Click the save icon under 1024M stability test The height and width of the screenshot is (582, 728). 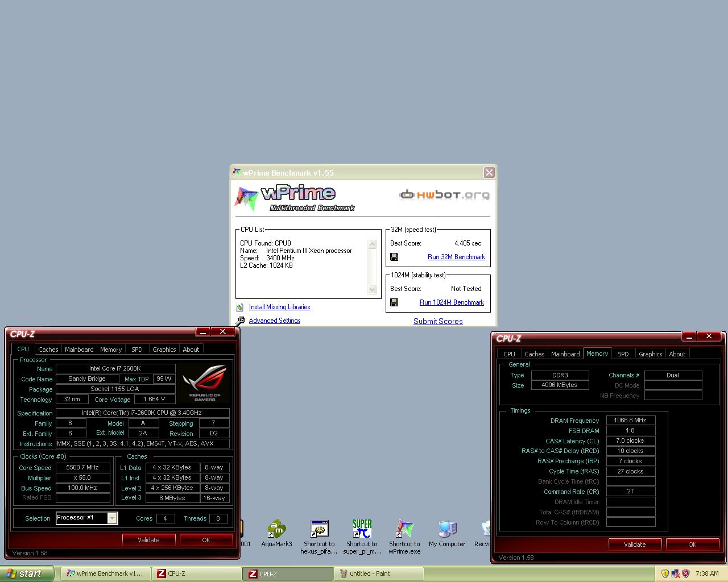394,302
